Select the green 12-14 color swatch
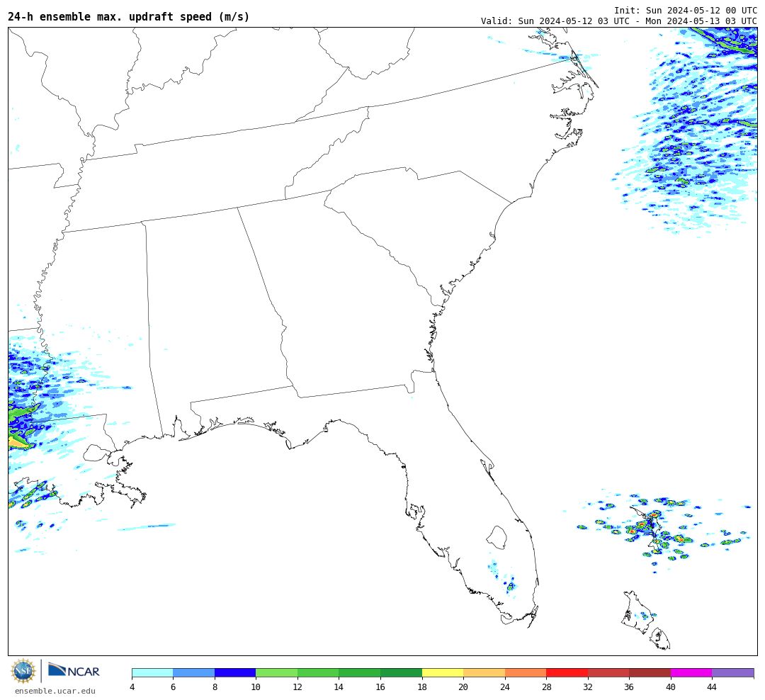765x700 pixels. coord(318,672)
